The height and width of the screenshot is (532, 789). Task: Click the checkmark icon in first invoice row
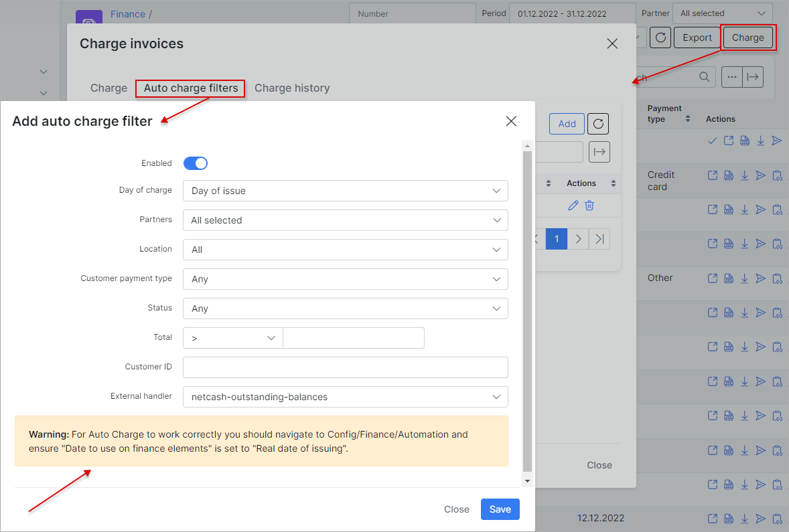712,141
